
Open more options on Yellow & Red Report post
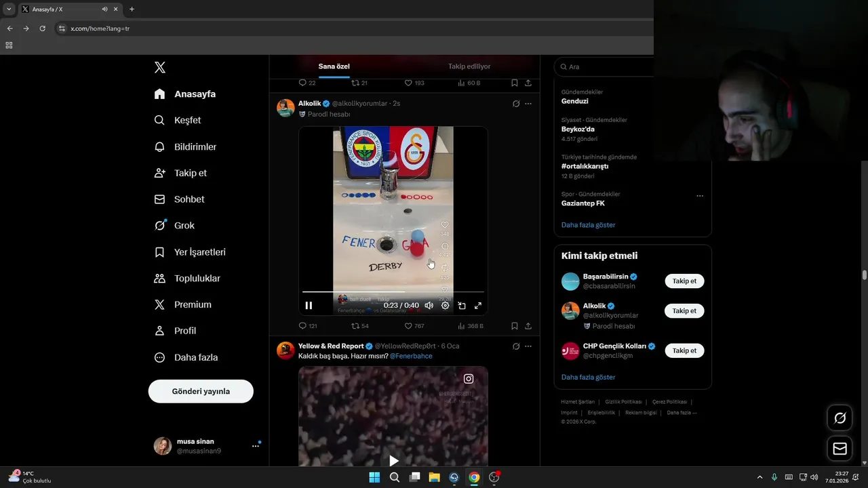click(528, 346)
